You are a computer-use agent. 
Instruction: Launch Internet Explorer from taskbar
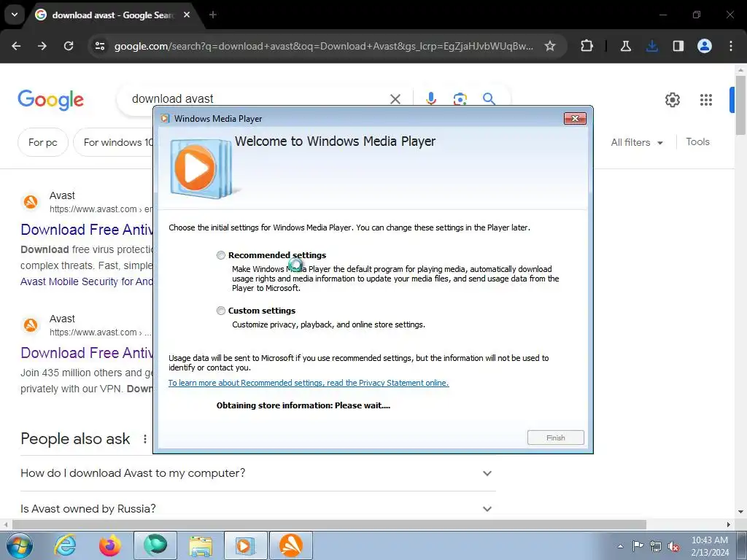pyautogui.click(x=65, y=545)
